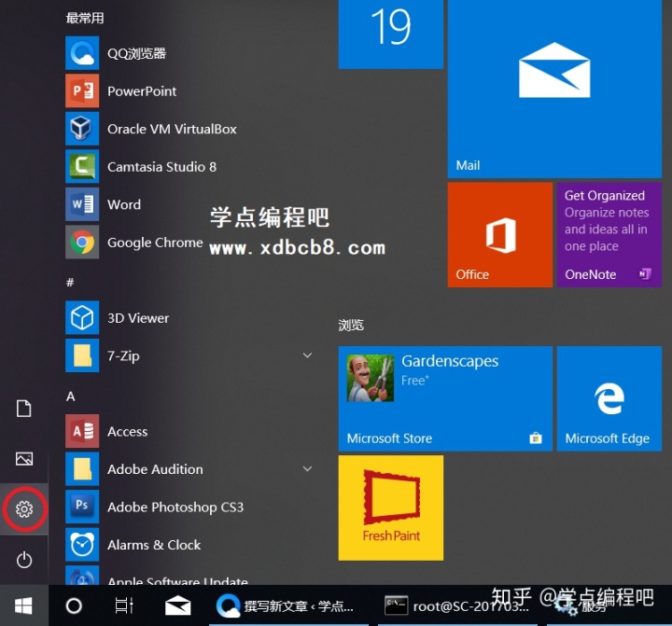Open Settings gear in Start sidebar

(24, 509)
